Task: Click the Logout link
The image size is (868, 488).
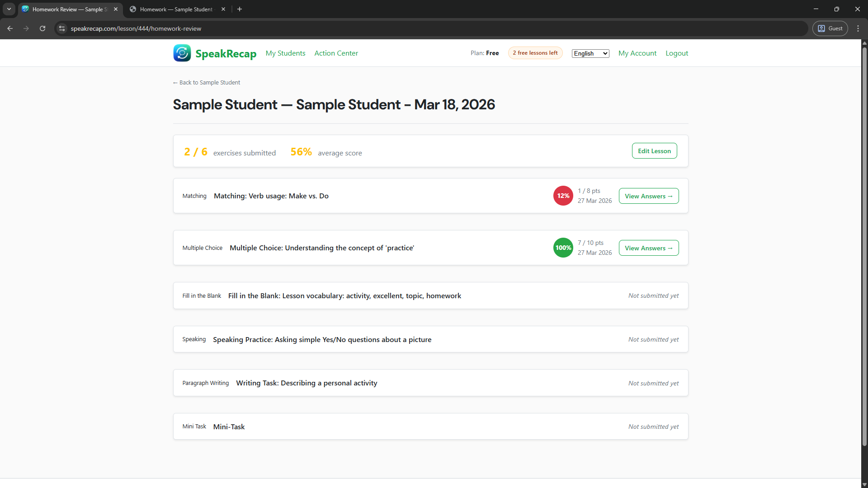Action: pyautogui.click(x=677, y=53)
